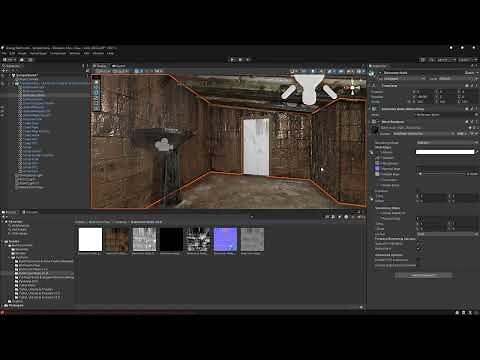Screen dimensions: 480x360
Task: Open the Layers dropdown in top toolbar
Action: 446,60
